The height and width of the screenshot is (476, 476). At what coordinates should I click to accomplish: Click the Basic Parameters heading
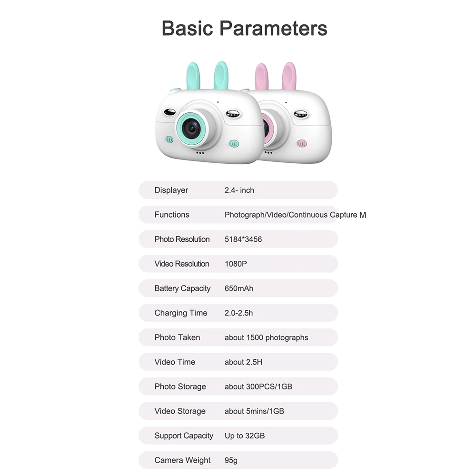[x=244, y=28]
